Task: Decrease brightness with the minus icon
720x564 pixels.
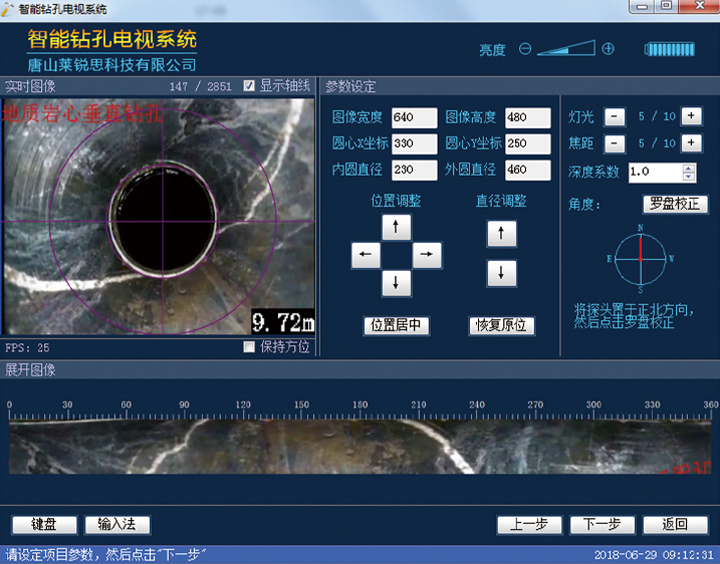Action: tap(525, 49)
